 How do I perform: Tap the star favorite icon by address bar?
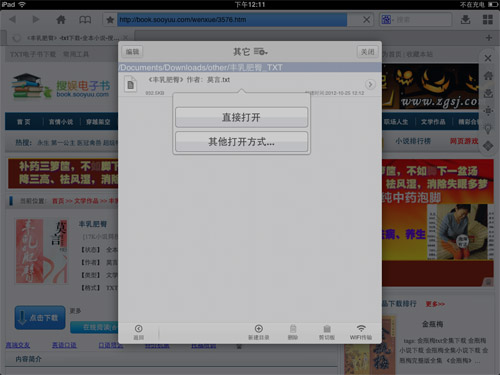pos(110,20)
